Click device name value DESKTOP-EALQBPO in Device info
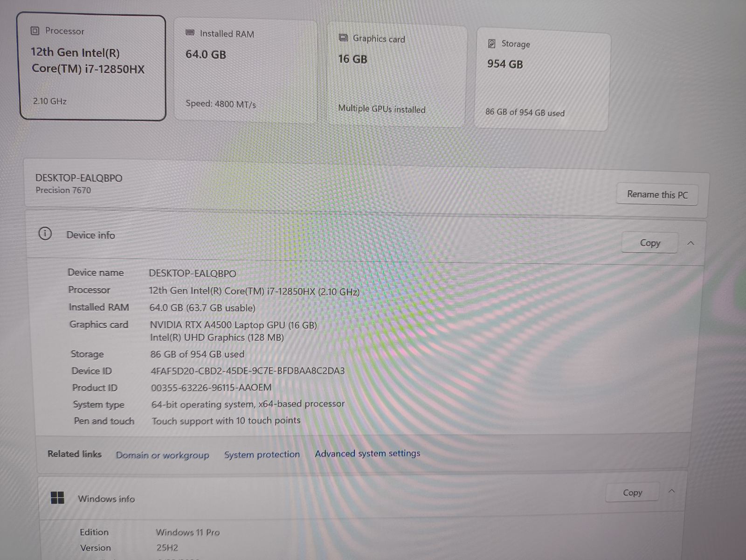Image resolution: width=746 pixels, height=560 pixels. (x=193, y=273)
